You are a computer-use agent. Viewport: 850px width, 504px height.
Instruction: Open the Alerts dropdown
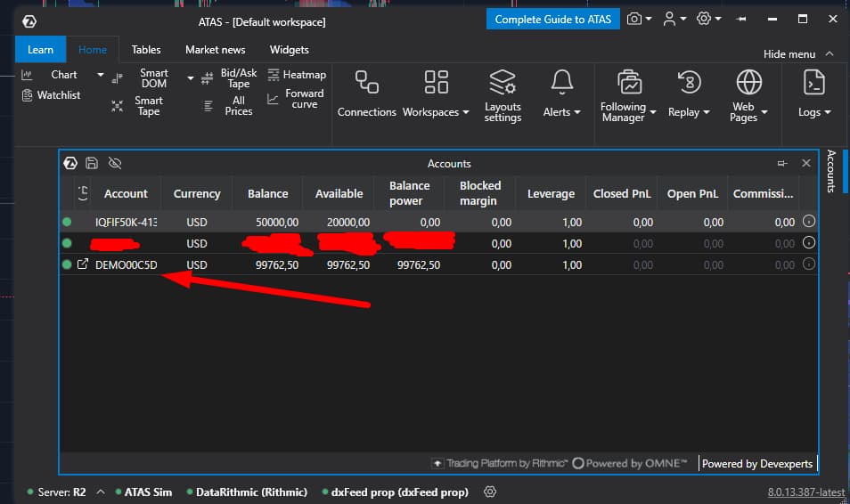(x=561, y=93)
